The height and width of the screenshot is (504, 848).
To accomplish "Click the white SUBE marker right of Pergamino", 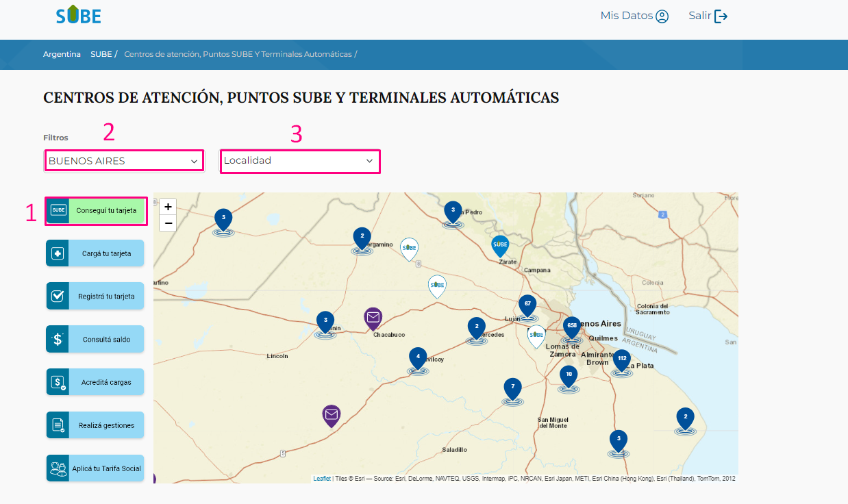I will pos(409,248).
